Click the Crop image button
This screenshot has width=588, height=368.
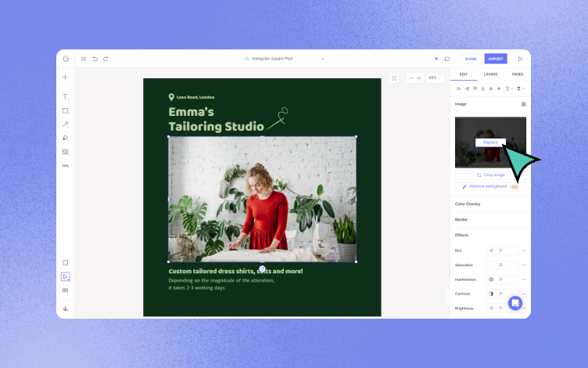490,175
